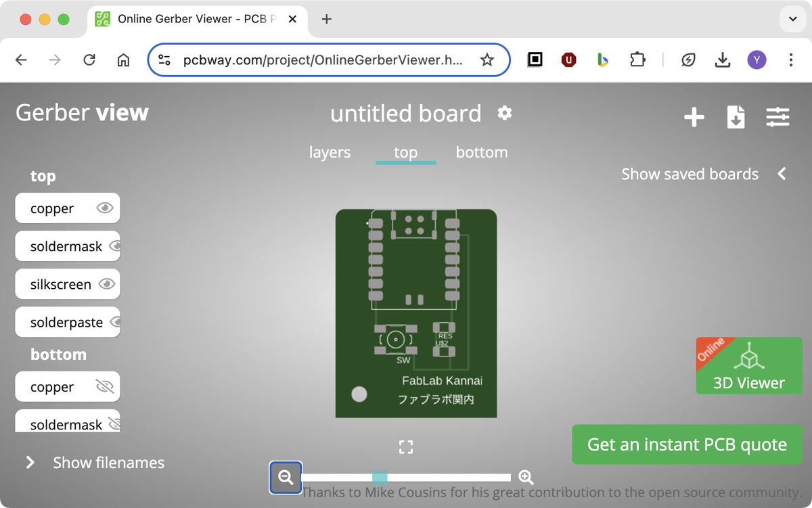Close the Online Gerber Viewer tab
The height and width of the screenshot is (508, 812).
tap(293, 19)
